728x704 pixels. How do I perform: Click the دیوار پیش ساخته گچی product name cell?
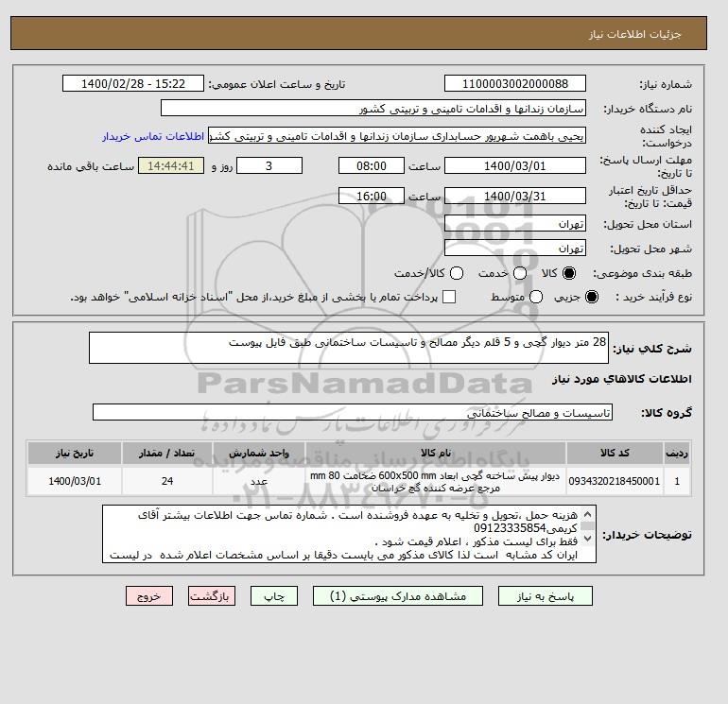pyautogui.click(x=436, y=481)
